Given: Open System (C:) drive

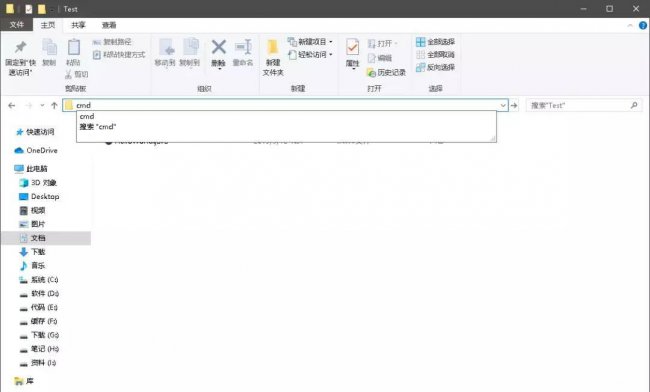Looking at the screenshot, I should click(x=39, y=280).
